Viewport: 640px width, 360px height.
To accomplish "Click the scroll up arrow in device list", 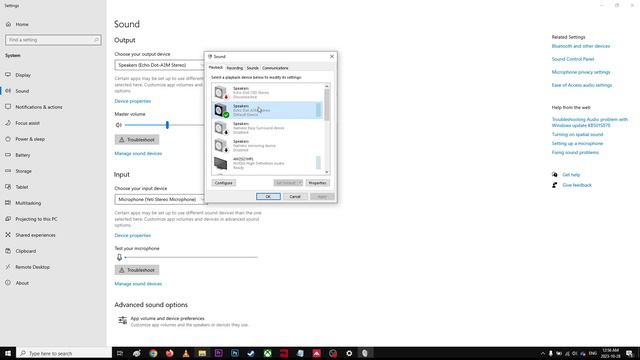I will coord(327,86).
